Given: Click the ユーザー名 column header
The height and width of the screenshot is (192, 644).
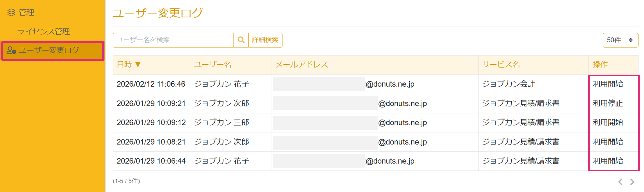Looking at the screenshot, I should click(x=213, y=64).
